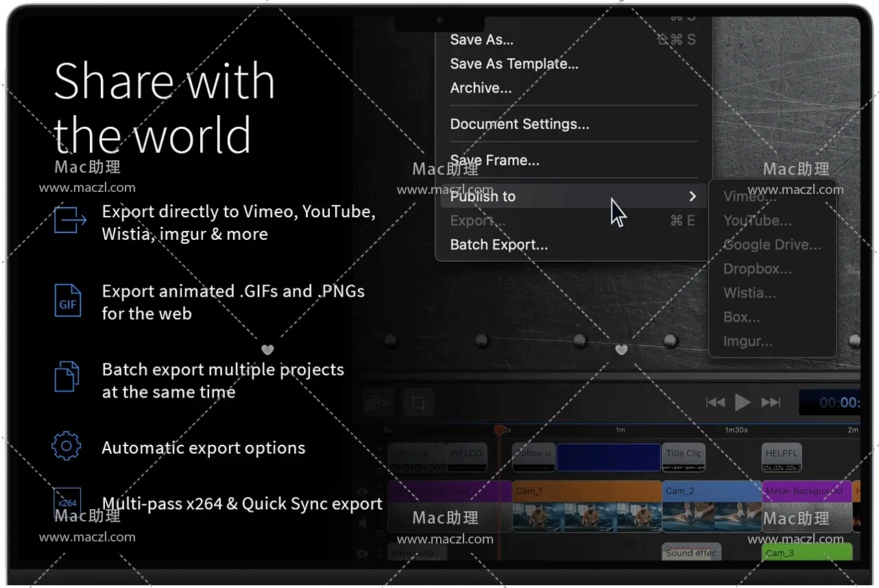Screen dimensions: 879x588
Task: Expand the Publish to submenu arrow
Action: coord(693,197)
